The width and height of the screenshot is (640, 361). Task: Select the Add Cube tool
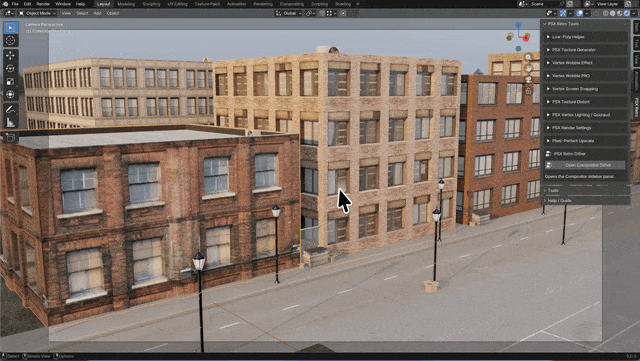10,138
